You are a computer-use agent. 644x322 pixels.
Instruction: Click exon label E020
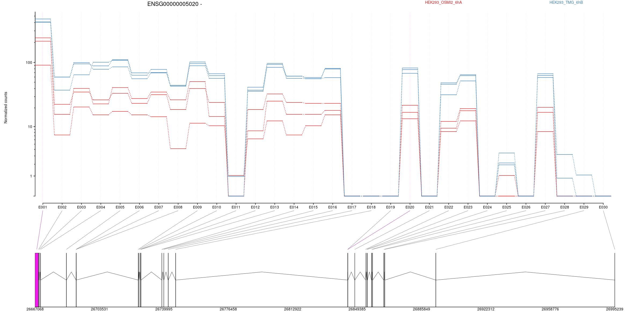(x=410, y=207)
